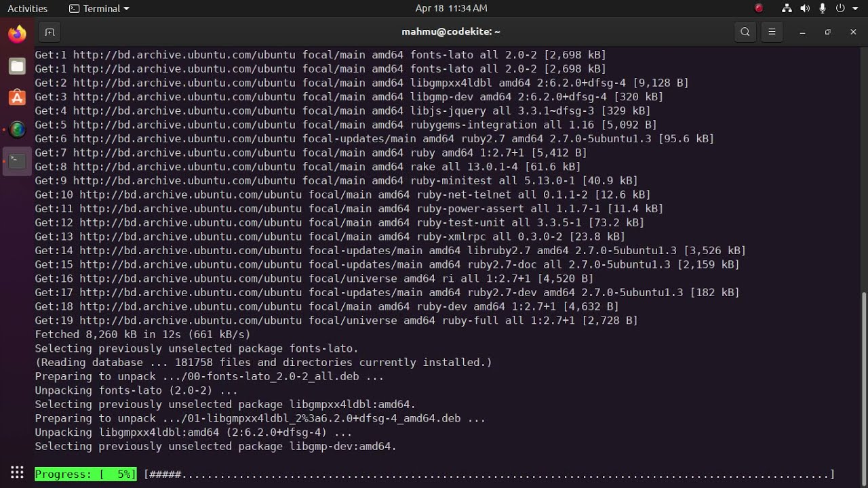Click Get:8 rake line
Screen dimensions: 868x488
[308, 167]
